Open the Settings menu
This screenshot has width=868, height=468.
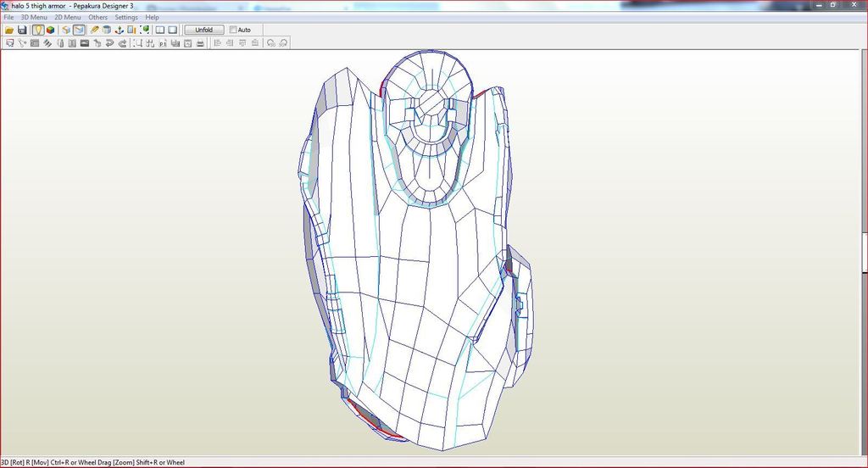point(126,17)
